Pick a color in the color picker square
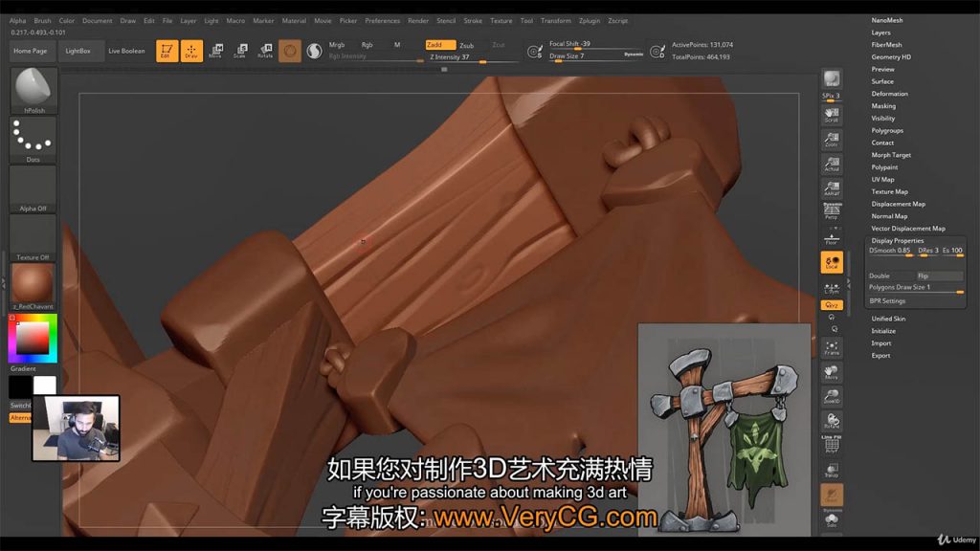Screen dimensions: 980x551 point(33,339)
